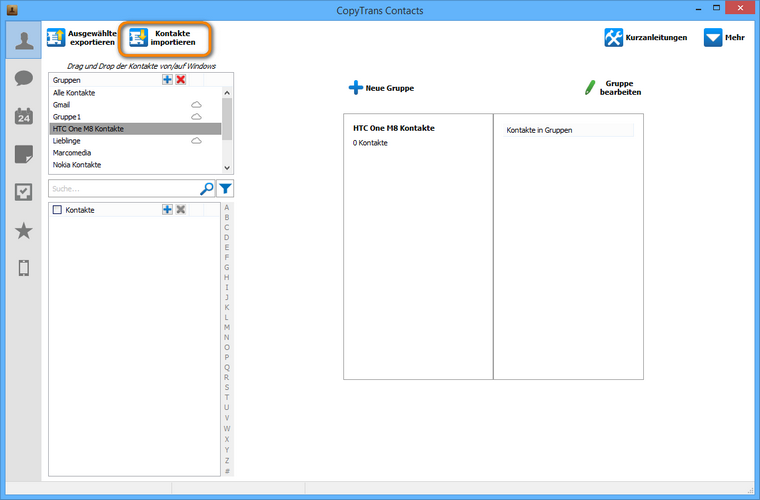
Task: Delete group with red X icon
Action: point(181,79)
